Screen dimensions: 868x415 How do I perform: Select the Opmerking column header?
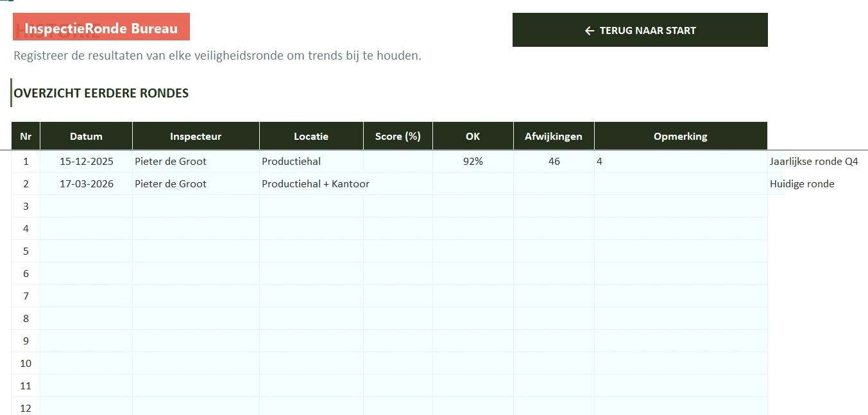click(681, 136)
